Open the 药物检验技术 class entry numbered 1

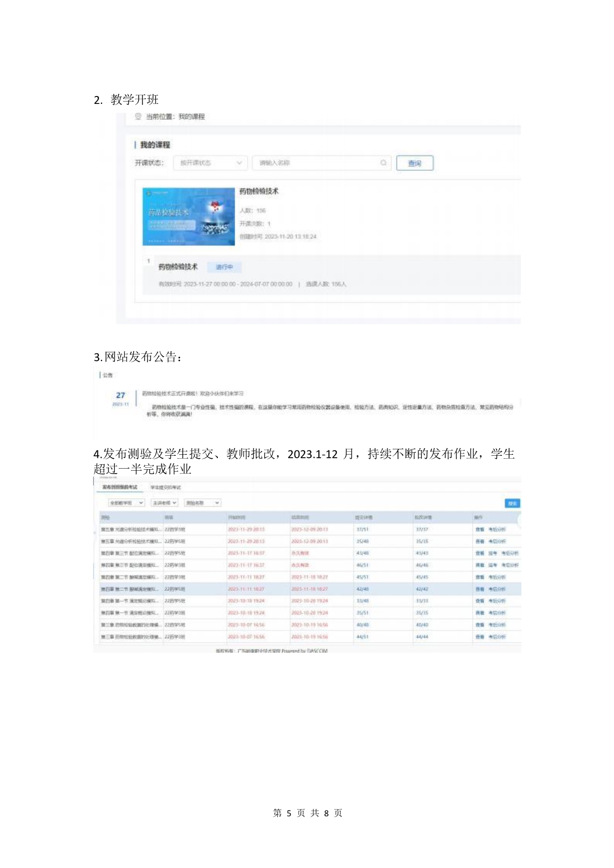tap(178, 267)
